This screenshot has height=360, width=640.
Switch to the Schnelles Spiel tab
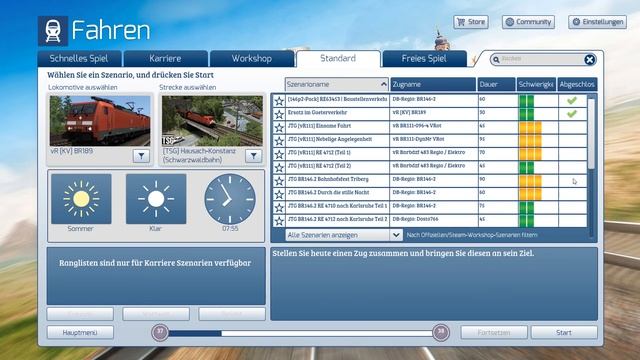(79, 59)
